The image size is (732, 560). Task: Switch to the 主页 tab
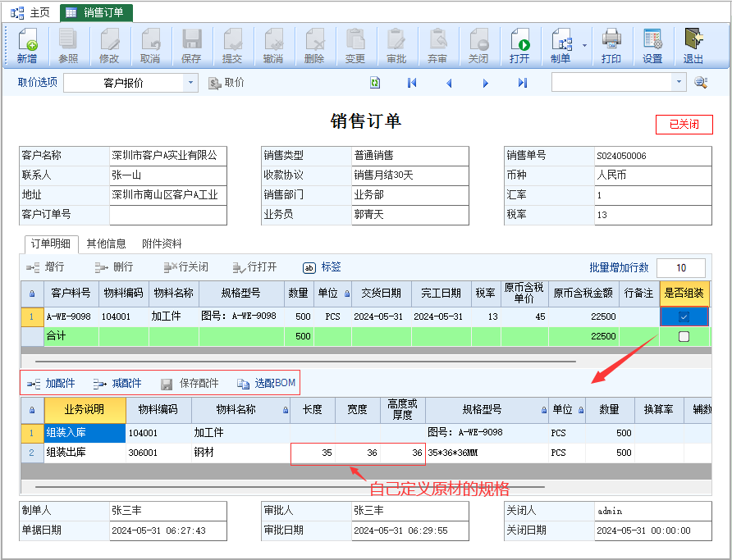tap(30, 12)
